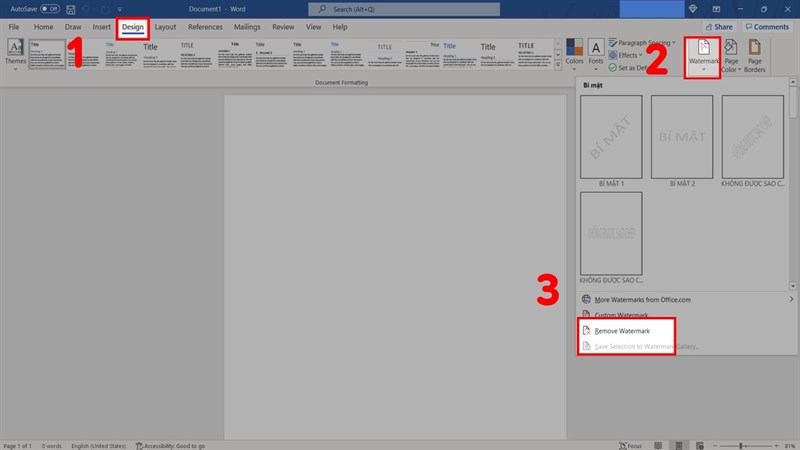Screen dimensions: 800x450
Task: Open the Comments pane button
Action: point(766,27)
